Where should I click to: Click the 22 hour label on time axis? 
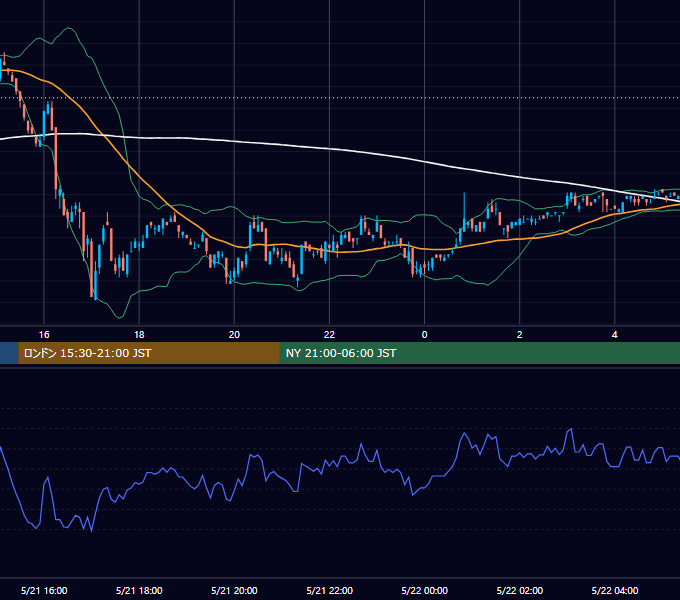329,335
